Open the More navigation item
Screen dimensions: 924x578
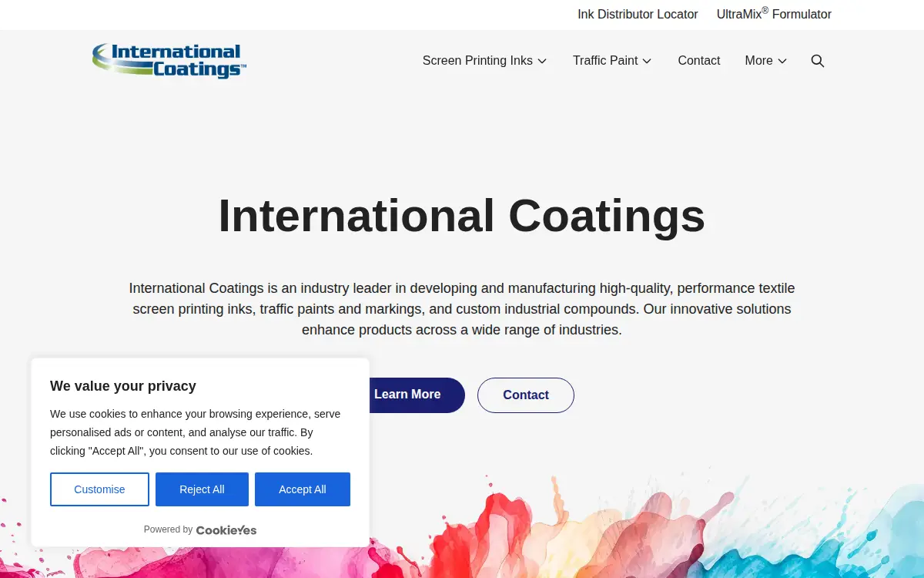(758, 61)
